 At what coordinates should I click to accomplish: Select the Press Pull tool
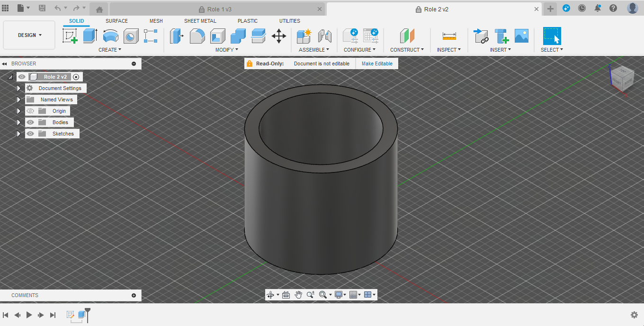click(x=176, y=36)
